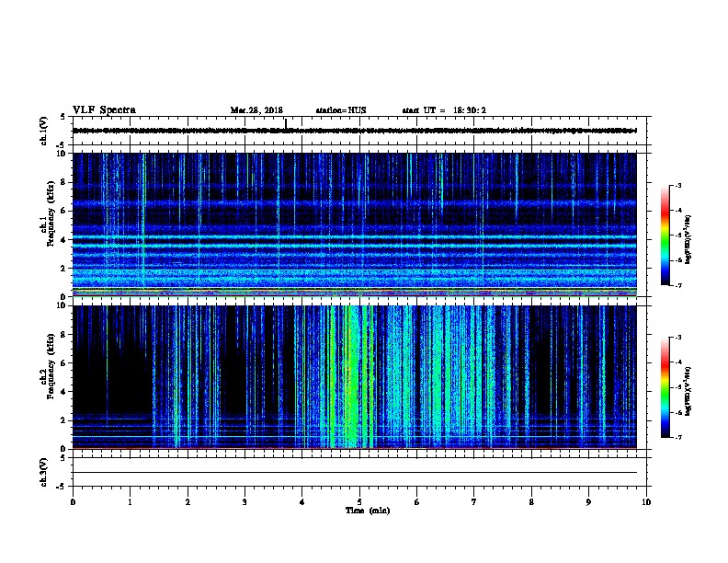Screen dimensions: 728x563
Task: Click the "Time (min)" axis label
Action: pos(368,511)
